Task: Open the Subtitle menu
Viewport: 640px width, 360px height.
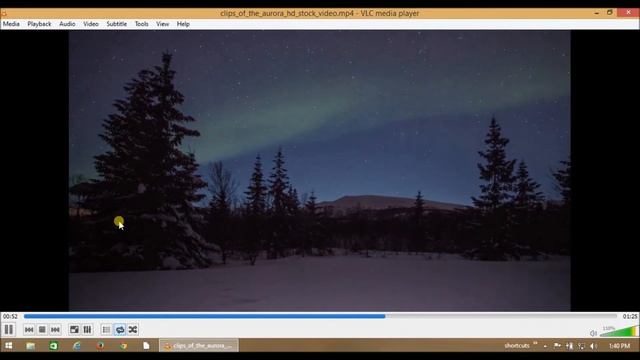Action: 116,24
